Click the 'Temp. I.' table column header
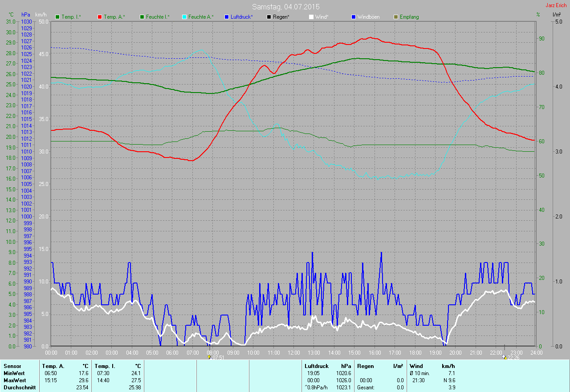570x392 pixels. tap(104, 366)
